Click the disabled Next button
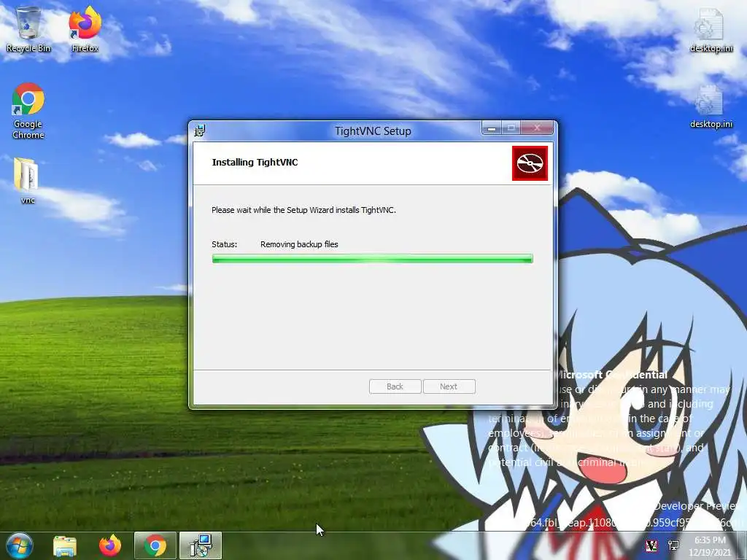This screenshot has height=560, width=747. [x=449, y=386]
